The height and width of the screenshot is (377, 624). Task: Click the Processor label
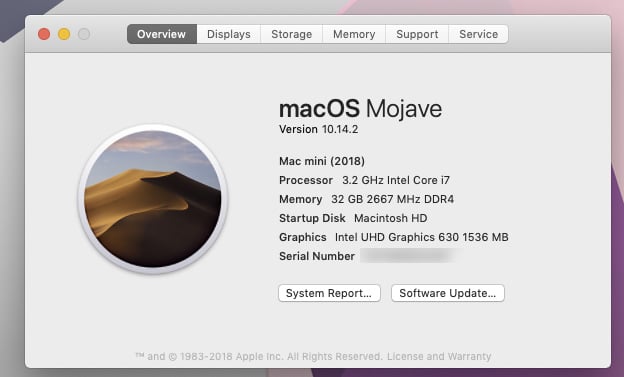pos(306,180)
